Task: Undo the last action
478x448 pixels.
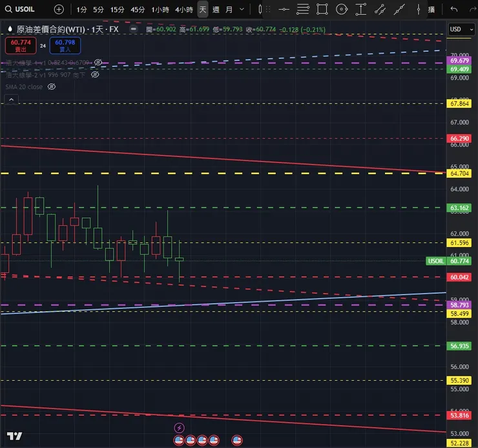Action: pos(454,10)
